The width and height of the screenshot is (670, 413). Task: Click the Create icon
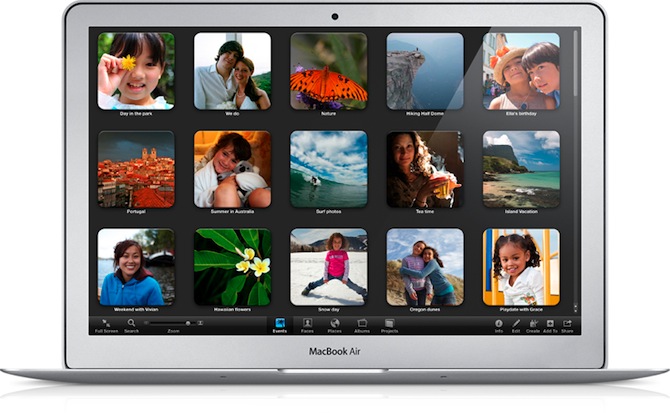click(533, 323)
